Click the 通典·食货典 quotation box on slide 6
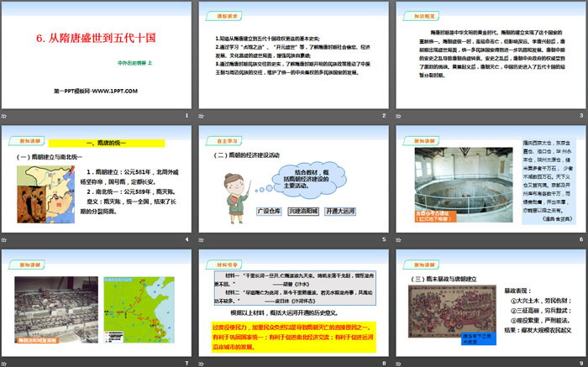Image resolution: width=588 pixels, height=367 pixels. [x=549, y=181]
